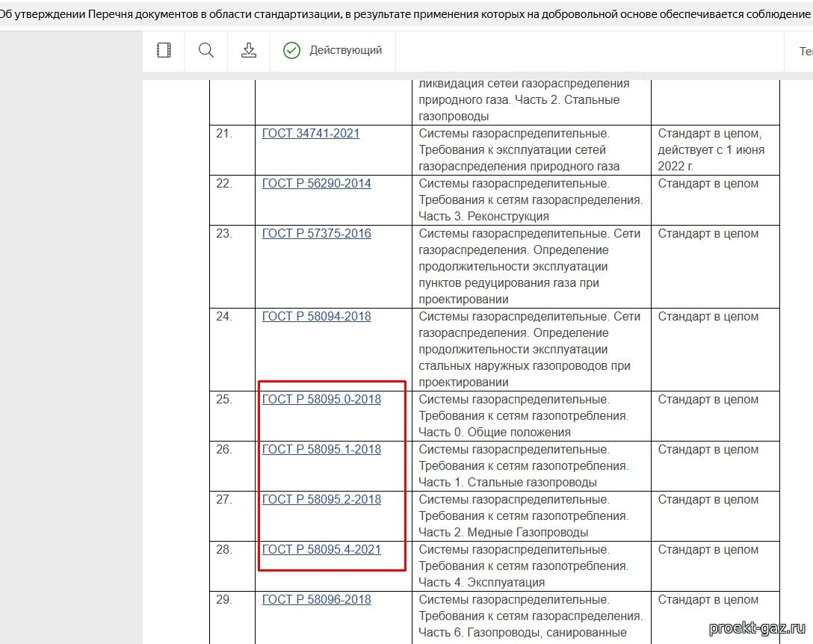Click the download document icon
Viewport: 813px width, 644px height.
click(x=249, y=50)
